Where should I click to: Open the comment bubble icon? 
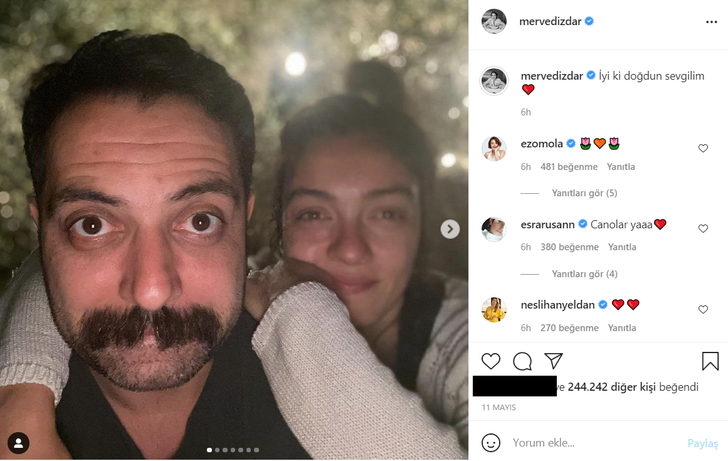tap(522, 361)
